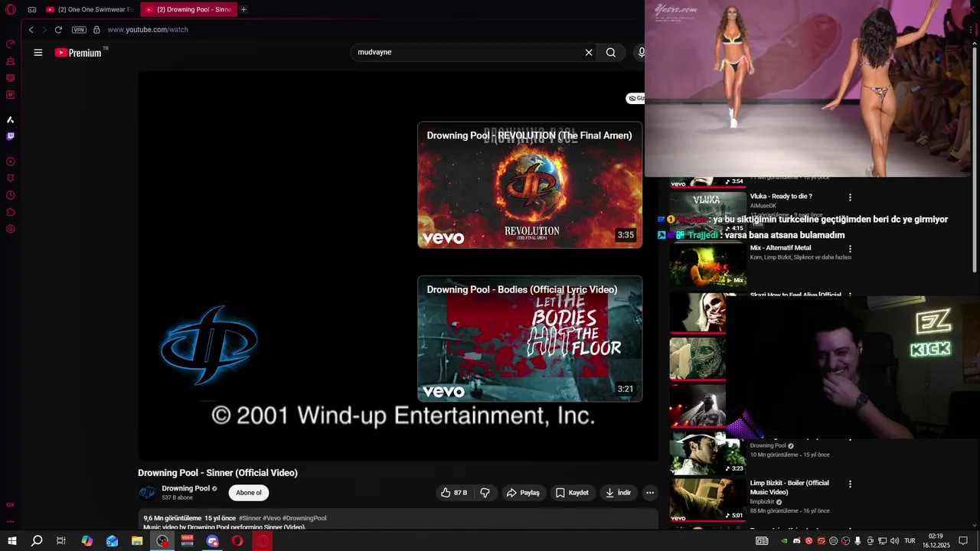Open options menu for Limp Bizkit - Boiler
Viewport: 980px width, 551px height.
850,484
